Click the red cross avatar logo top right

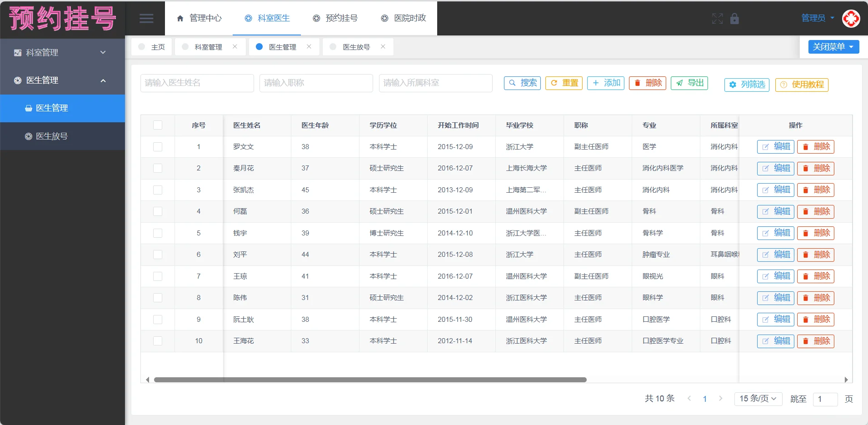(x=851, y=19)
